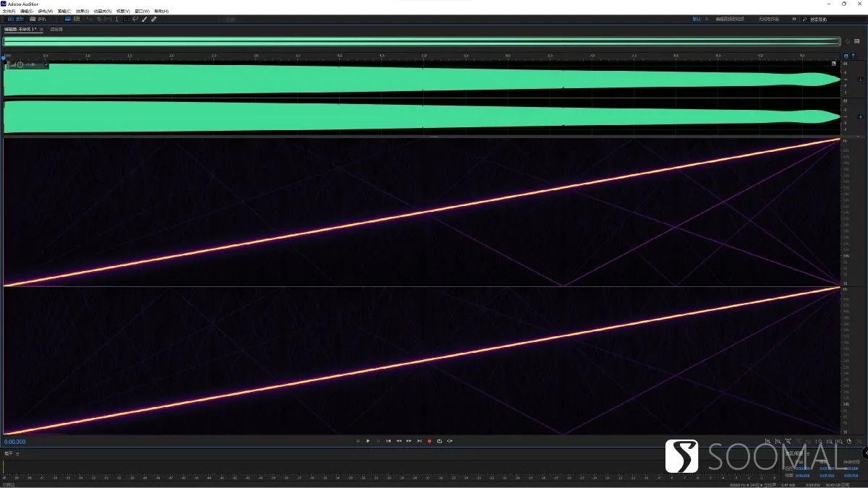The width and height of the screenshot is (868, 488).
Task: Select the Paintbrush Selection tool
Action: pyautogui.click(x=144, y=19)
